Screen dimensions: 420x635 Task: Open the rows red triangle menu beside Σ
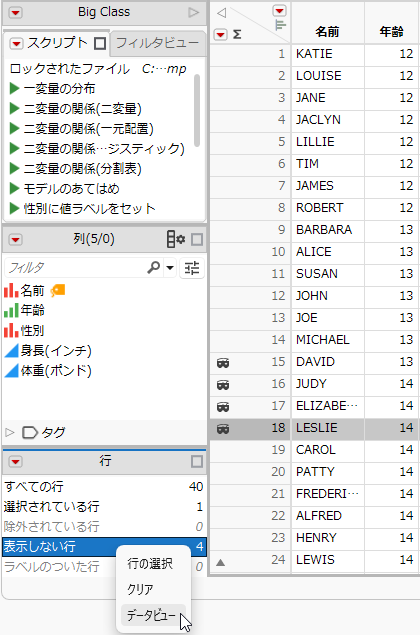coord(220,34)
